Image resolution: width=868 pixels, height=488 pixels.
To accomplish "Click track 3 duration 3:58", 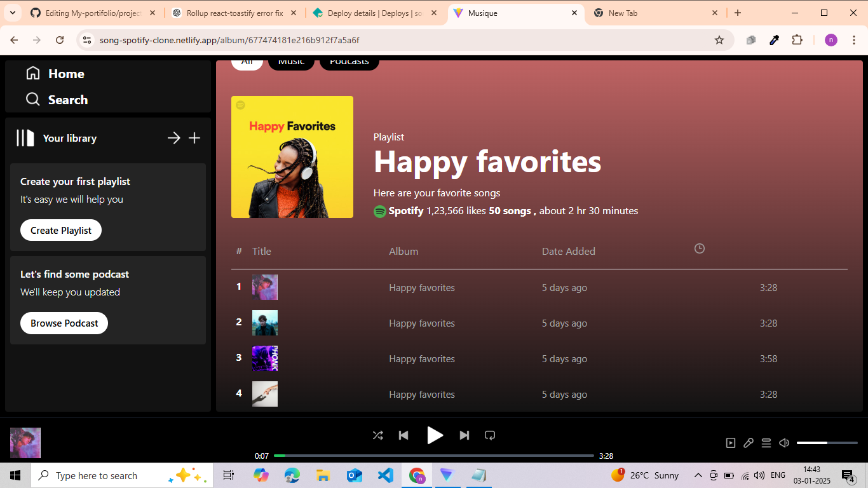I will (x=769, y=358).
